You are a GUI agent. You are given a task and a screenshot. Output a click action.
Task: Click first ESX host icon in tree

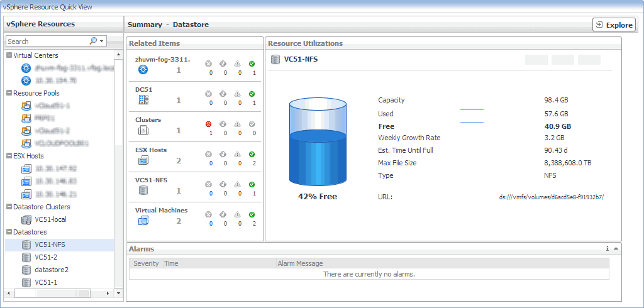pos(26,169)
